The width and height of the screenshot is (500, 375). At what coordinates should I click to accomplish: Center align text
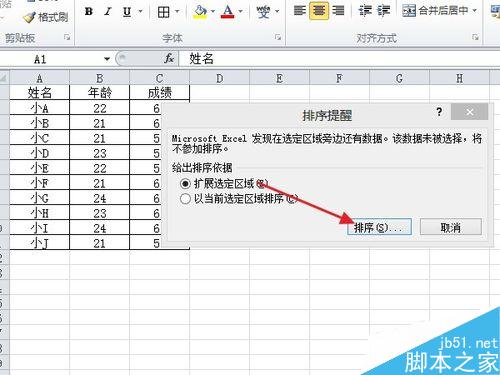[x=319, y=10]
